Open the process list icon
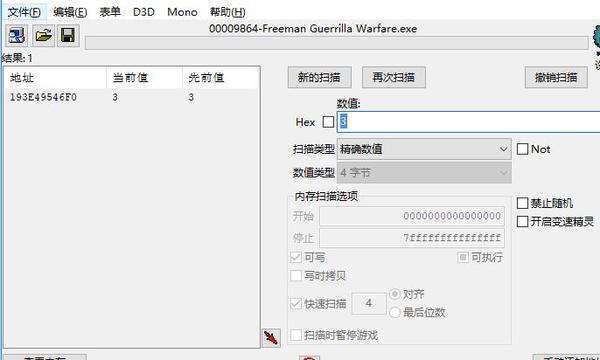The image size is (600, 360). pyautogui.click(x=16, y=36)
